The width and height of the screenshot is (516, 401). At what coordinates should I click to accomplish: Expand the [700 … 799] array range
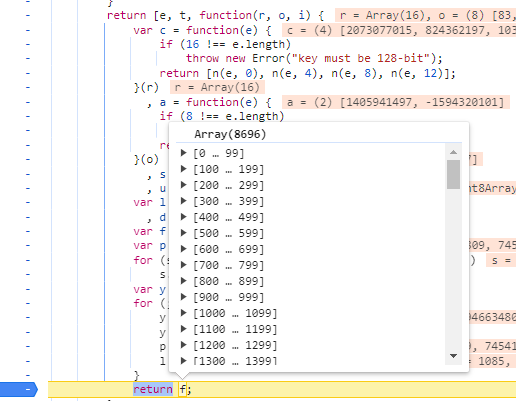pos(183,265)
